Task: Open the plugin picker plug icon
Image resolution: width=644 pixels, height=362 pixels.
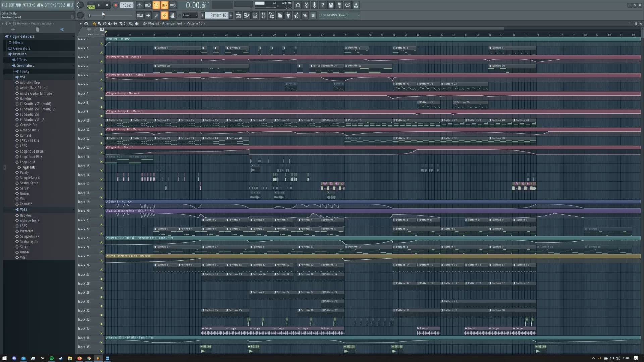Action: pos(288,15)
